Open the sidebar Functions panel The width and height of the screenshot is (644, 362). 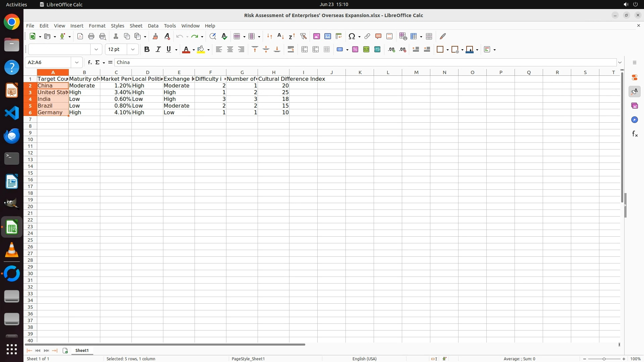[635, 134]
